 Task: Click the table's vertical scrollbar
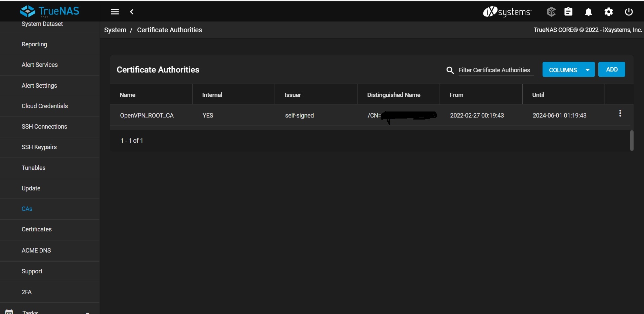(x=632, y=140)
